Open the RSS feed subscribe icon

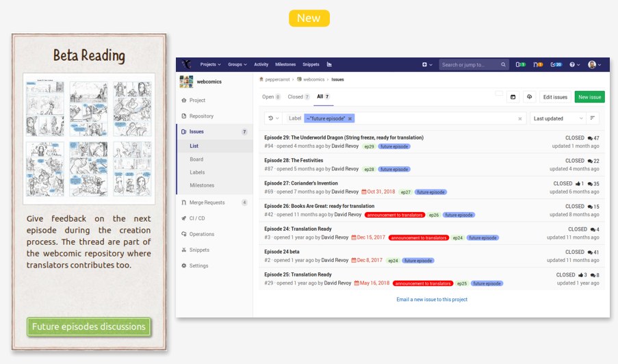529,97
